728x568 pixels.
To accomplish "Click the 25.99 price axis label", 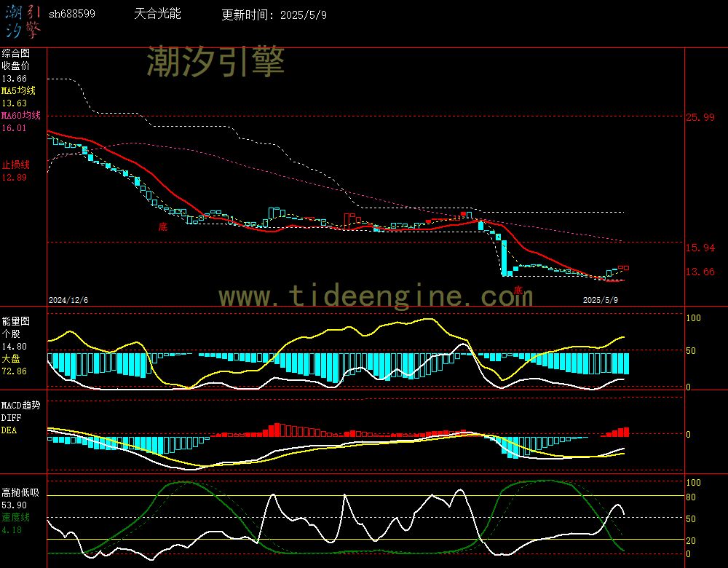I will click(700, 117).
